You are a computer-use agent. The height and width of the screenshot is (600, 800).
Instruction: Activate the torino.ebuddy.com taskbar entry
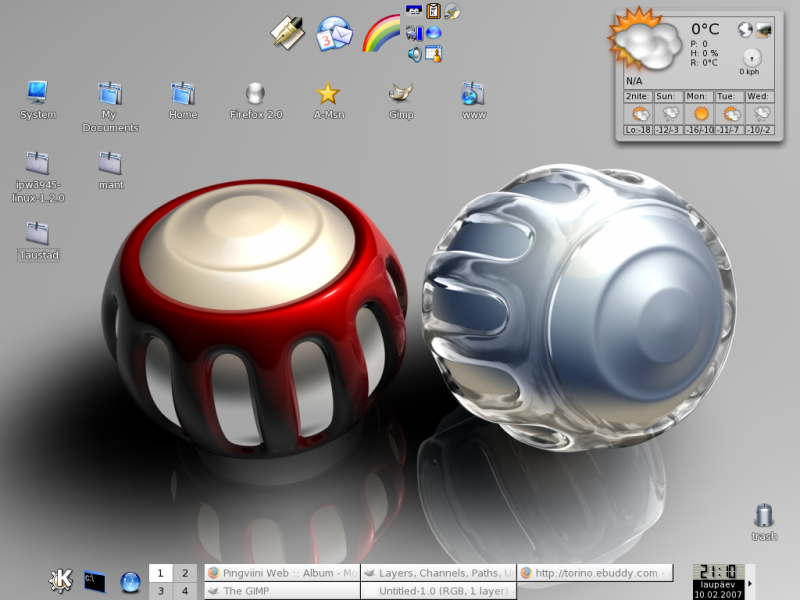pyautogui.click(x=595, y=573)
